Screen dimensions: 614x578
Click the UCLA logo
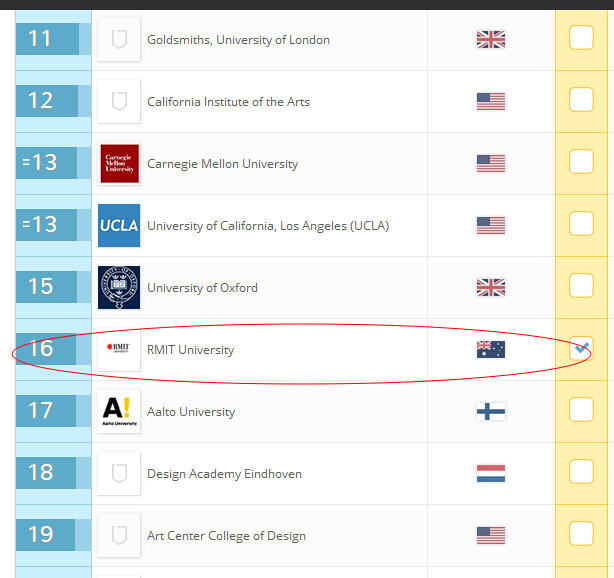[x=119, y=226]
